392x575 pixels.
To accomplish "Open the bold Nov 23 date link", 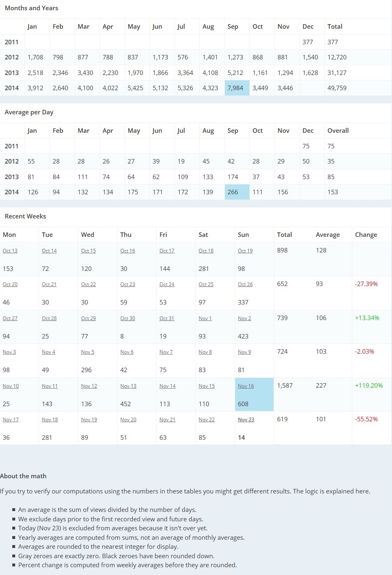I will click(246, 420).
